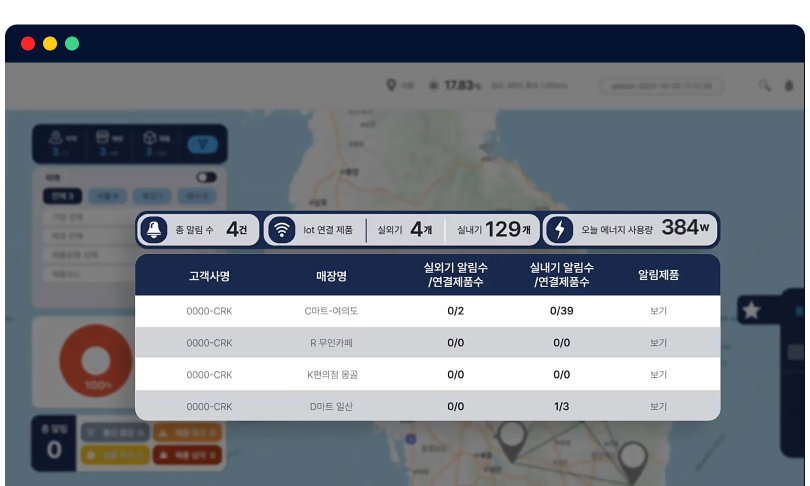Viewport: 810px width, 486px height.
Task: Click the yellow alert status pill
Action: click(x=115, y=455)
